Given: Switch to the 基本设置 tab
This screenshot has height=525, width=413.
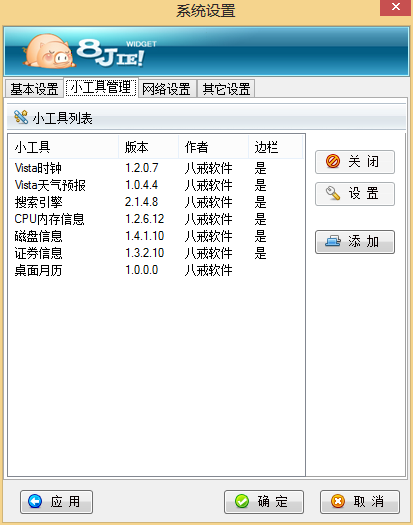Looking at the screenshot, I should (x=34, y=89).
